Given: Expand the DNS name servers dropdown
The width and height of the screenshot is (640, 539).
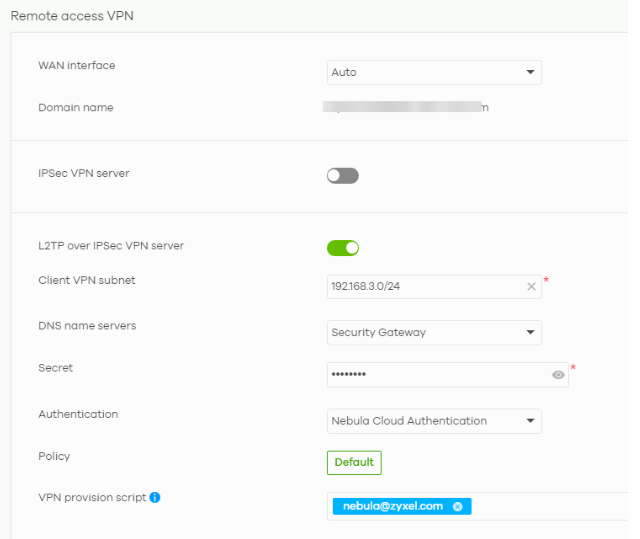Looking at the screenshot, I should pyautogui.click(x=434, y=332).
